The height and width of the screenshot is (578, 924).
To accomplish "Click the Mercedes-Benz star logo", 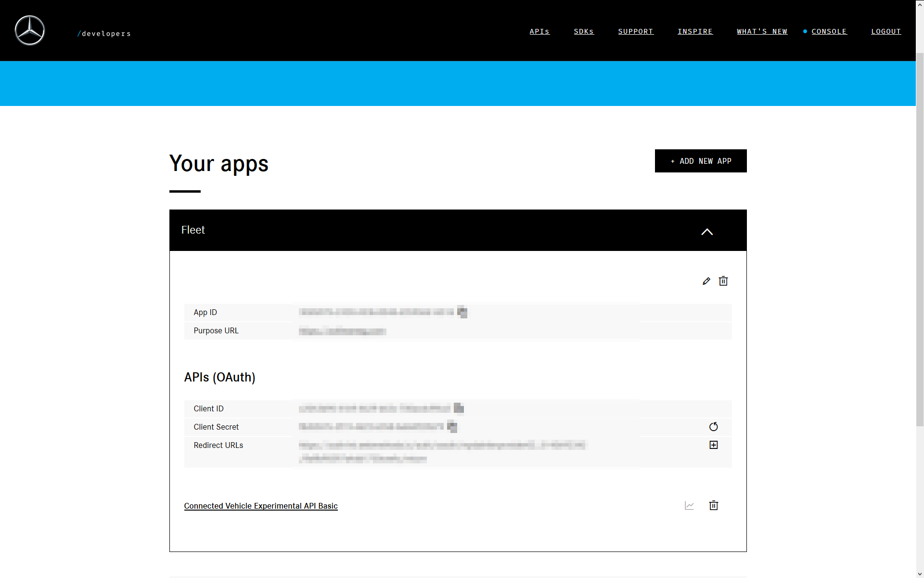I will (x=30, y=30).
